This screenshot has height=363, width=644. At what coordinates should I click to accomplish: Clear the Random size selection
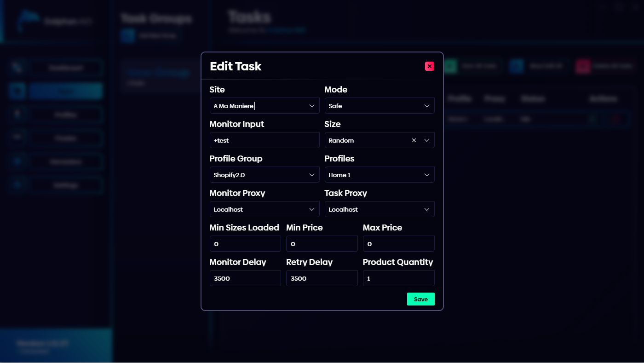[414, 140]
